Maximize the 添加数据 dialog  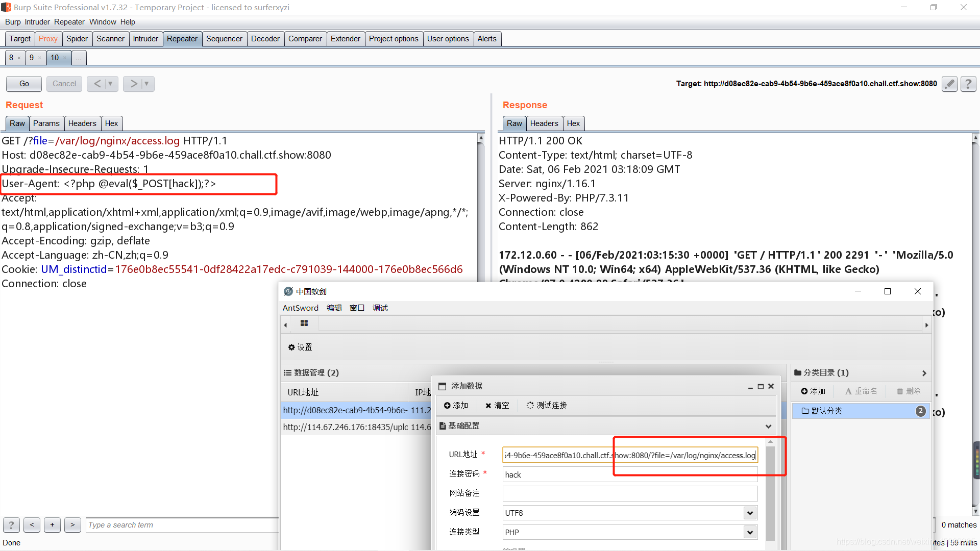click(x=761, y=387)
